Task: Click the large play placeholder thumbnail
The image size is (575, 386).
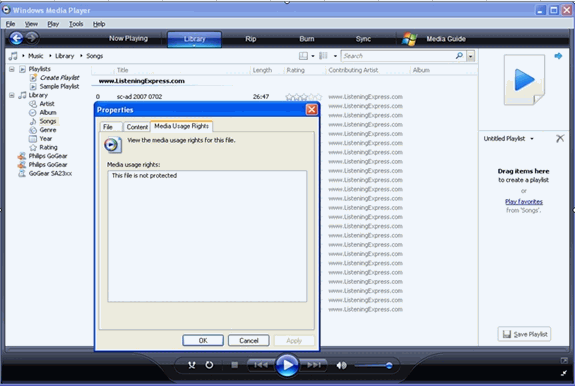Action: point(524,80)
